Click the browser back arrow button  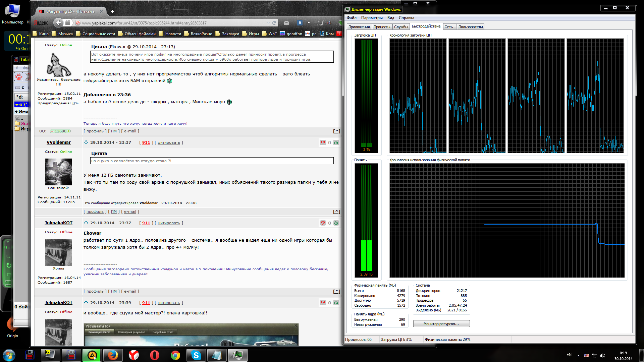tap(58, 23)
